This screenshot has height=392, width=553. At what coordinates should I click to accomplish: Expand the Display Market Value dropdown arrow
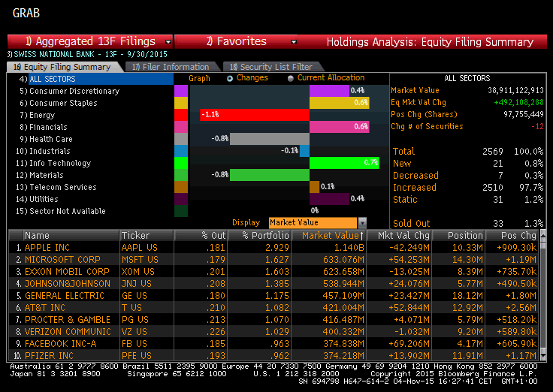(362, 223)
